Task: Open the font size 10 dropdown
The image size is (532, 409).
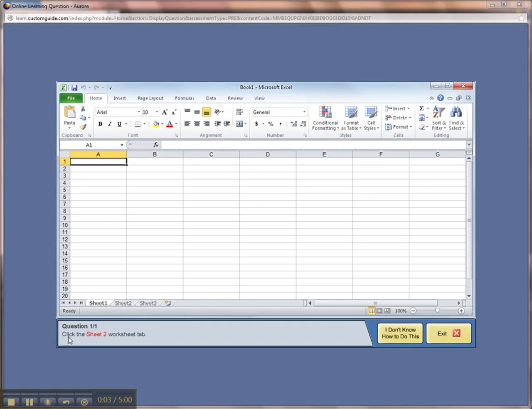Action: pos(157,112)
